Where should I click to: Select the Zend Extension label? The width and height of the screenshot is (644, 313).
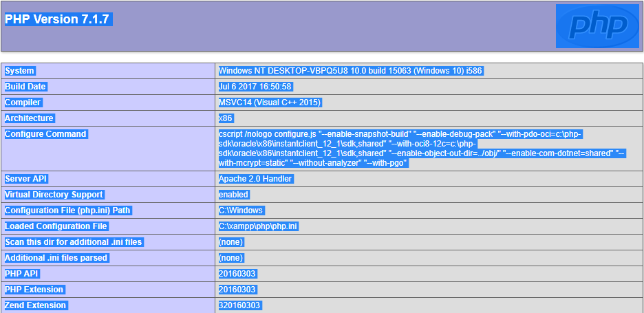pos(36,305)
